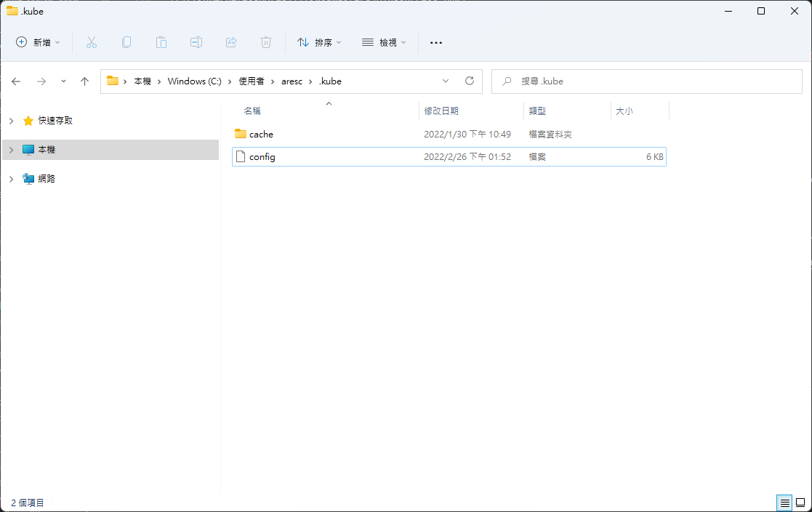Go up one folder with Up arrow

point(84,81)
